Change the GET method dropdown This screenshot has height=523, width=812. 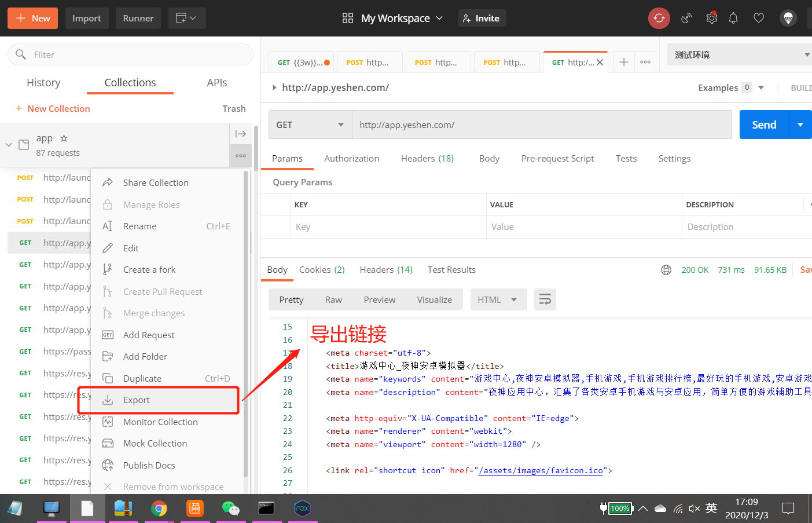coord(310,125)
